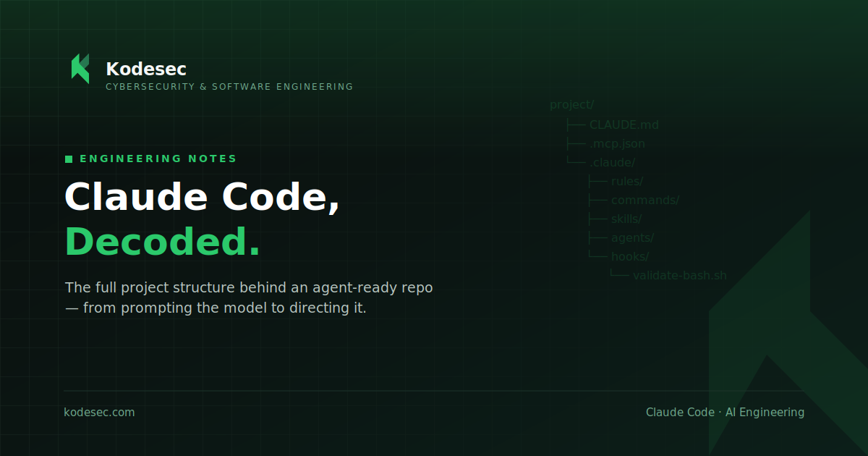Select .mcp.json in the tree

point(617,143)
